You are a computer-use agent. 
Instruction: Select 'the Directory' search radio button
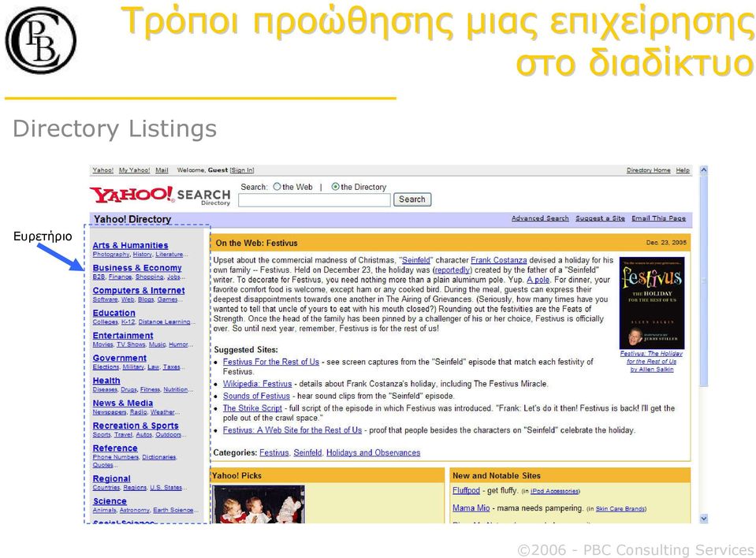pyautogui.click(x=335, y=187)
